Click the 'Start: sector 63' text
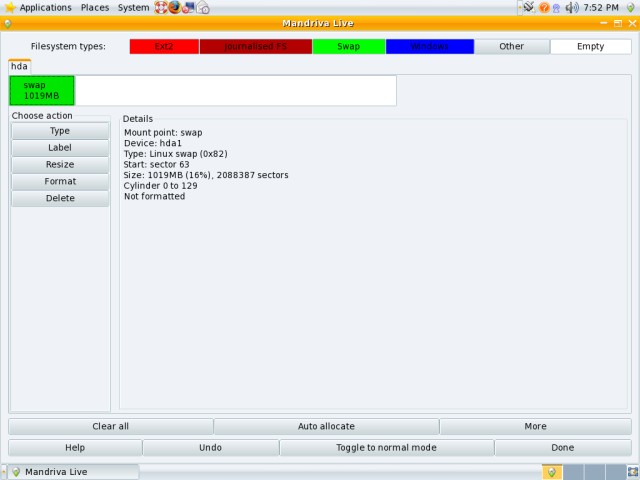This screenshot has height=480, width=640. tap(156, 164)
